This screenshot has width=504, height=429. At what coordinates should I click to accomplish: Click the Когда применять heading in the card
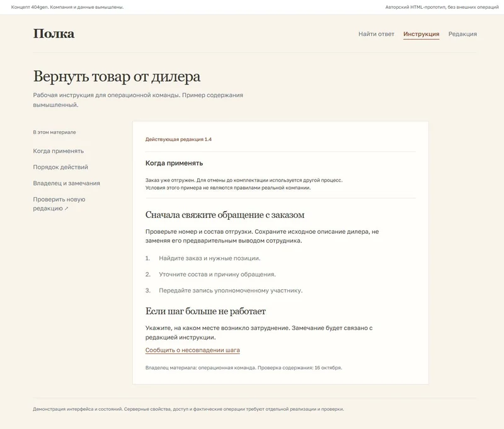tap(174, 163)
